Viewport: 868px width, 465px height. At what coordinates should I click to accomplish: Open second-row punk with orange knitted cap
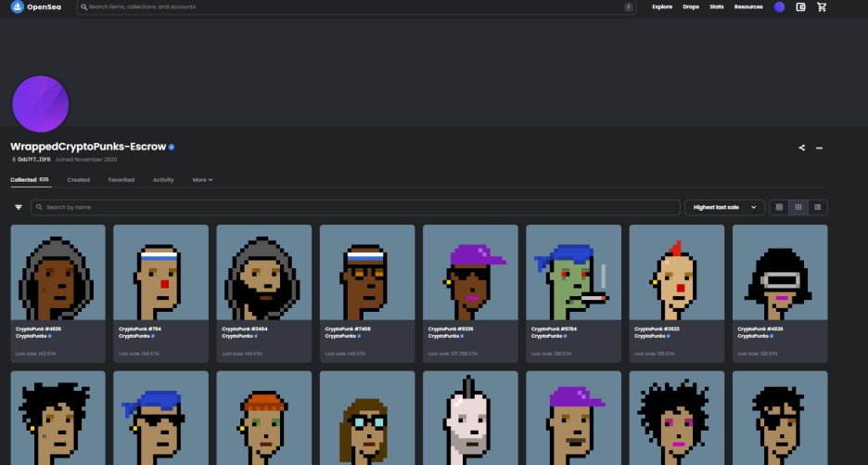click(x=264, y=418)
